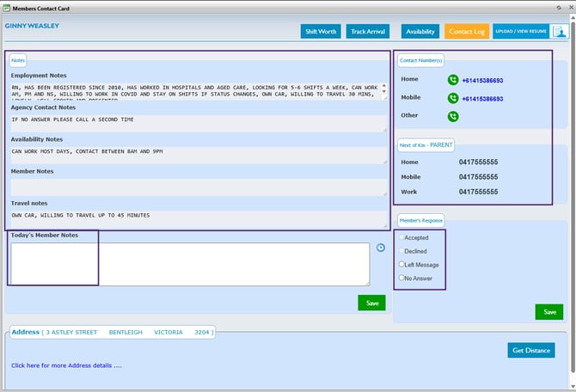
Task: Expand more address details link
Action: [x=66, y=365]
